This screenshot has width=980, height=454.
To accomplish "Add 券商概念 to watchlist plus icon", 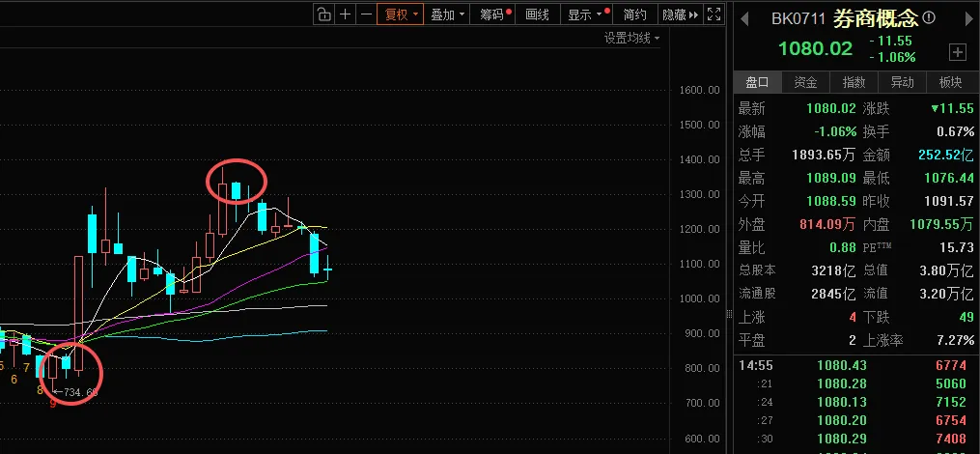I will (x=958, y=52).
